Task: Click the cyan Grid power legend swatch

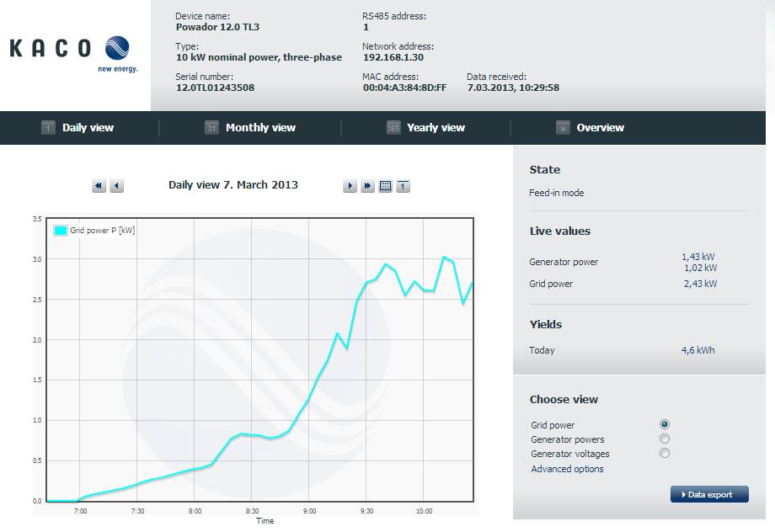Action: click(61, 230)
